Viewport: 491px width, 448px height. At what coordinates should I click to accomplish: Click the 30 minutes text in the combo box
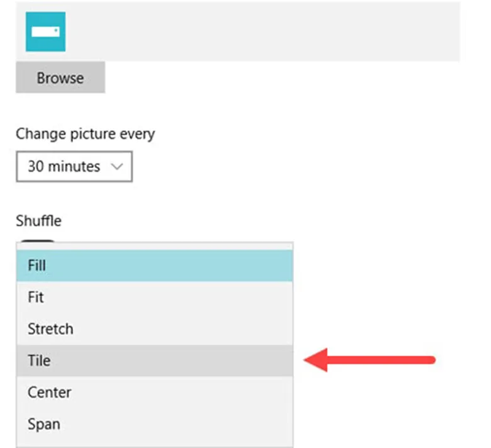click(64, 167)
